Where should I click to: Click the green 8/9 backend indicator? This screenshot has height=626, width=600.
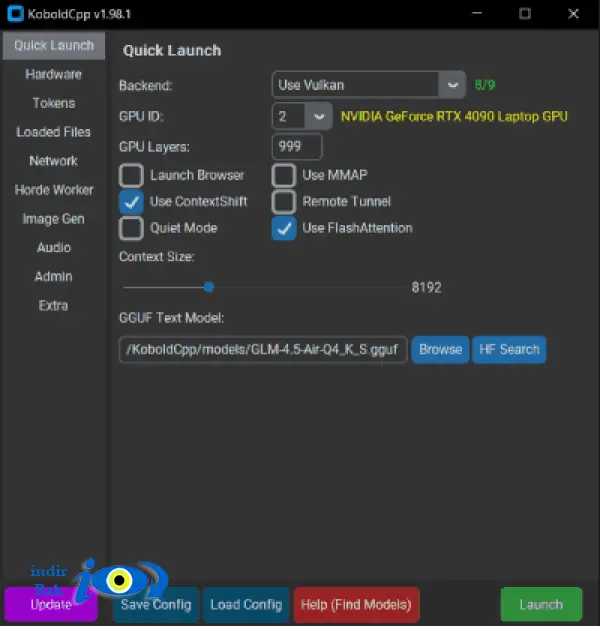485,85
